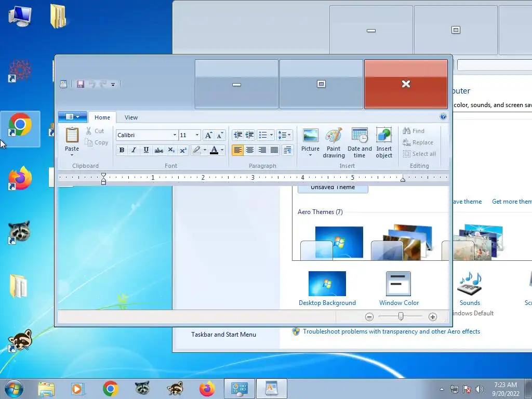This screenshot has height=399, width=532.
Task: Open the line spacing dropdown
Action: coord(284,135)
